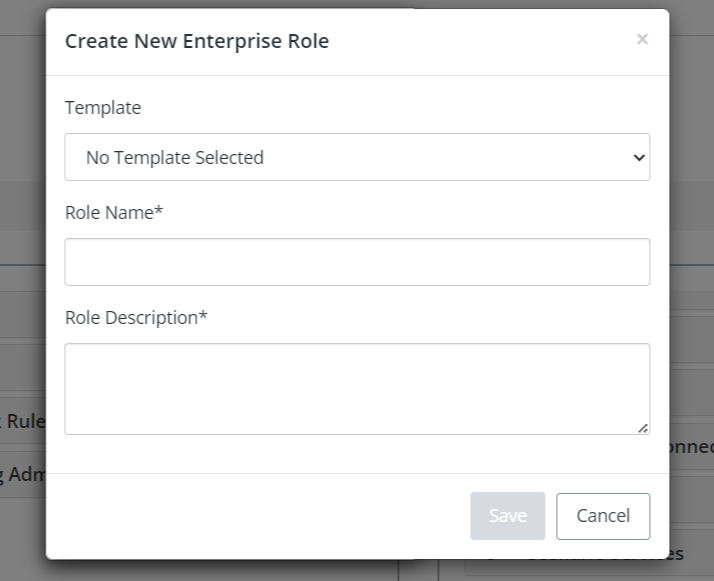Click the Template dropdown chevron arrow

pos(639,158)
